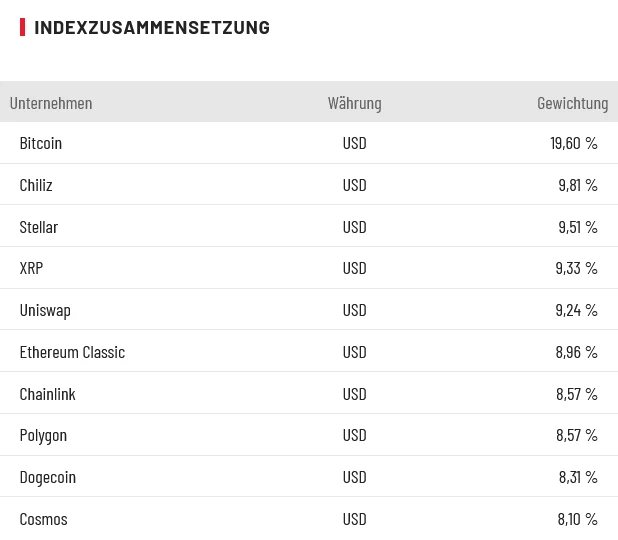Click the Chainlink row name
This screenshot has height=540, width=618.
click(x=48, y=394)
